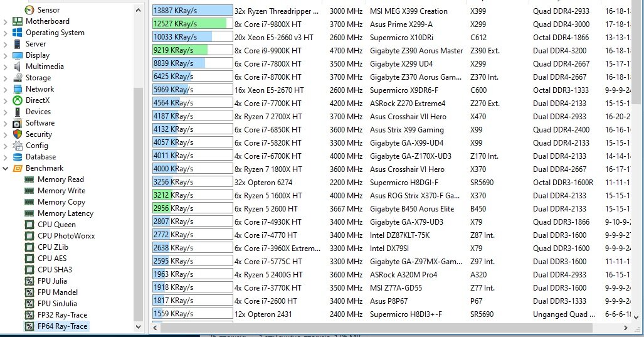The width and height of the screenshot is (644, 337).
Task: Select the FP64 Ray-Trace benchmark
Action: 63,326
